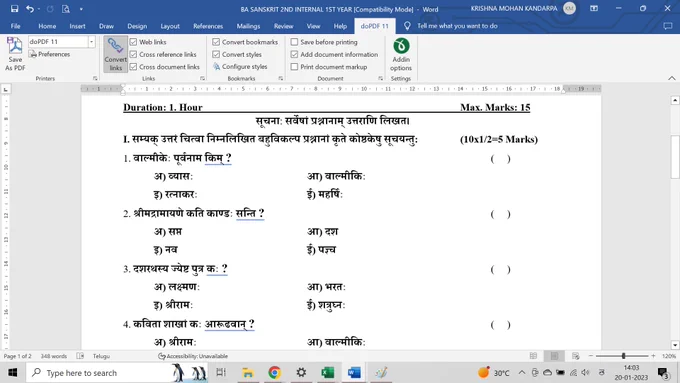Open Configure styles
Viewport: 680px width, 383px height.
(240, 67)
